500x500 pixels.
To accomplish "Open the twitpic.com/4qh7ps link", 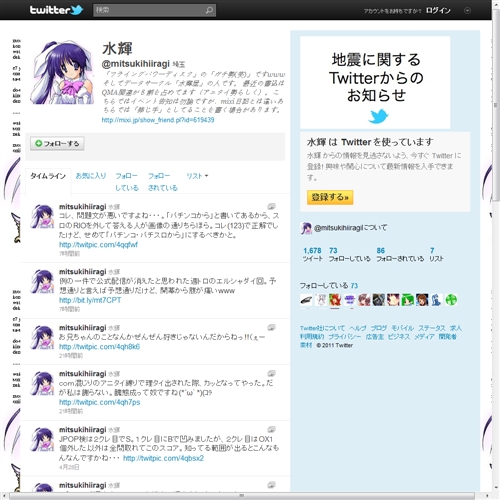I will pyautogui.click(x=100, y=402).
